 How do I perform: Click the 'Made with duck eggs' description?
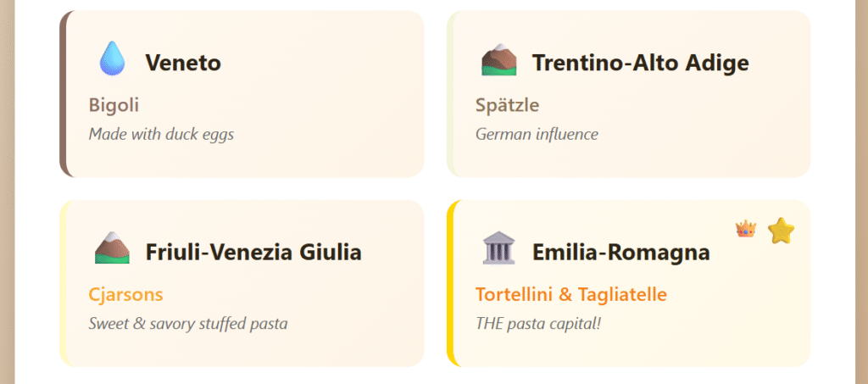click(x=161, y=134)
